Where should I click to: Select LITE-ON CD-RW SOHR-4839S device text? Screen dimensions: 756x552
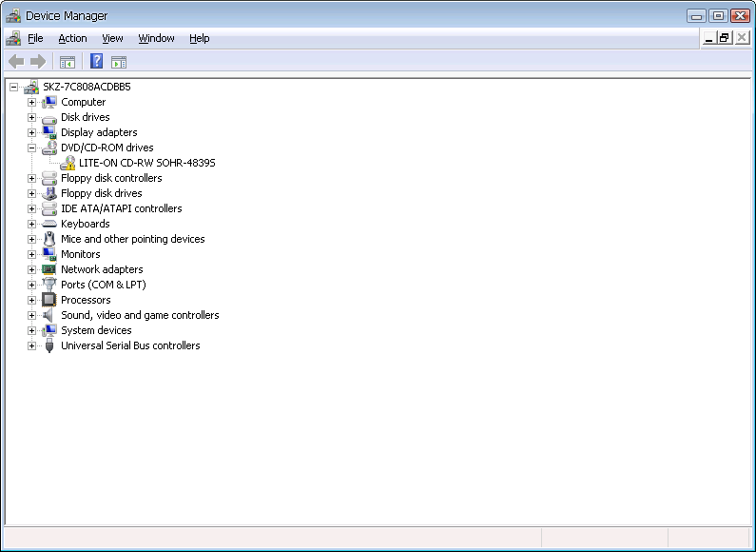(x=147, y=163)
